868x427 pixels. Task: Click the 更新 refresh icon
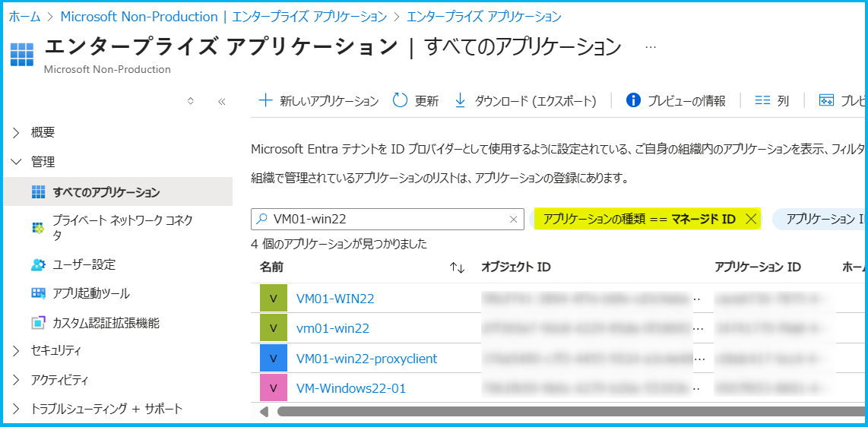click(400, 100)
